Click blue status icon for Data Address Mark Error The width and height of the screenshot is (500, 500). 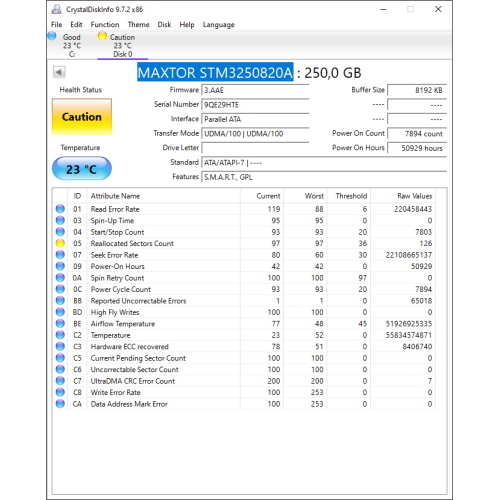coord(60,404)
